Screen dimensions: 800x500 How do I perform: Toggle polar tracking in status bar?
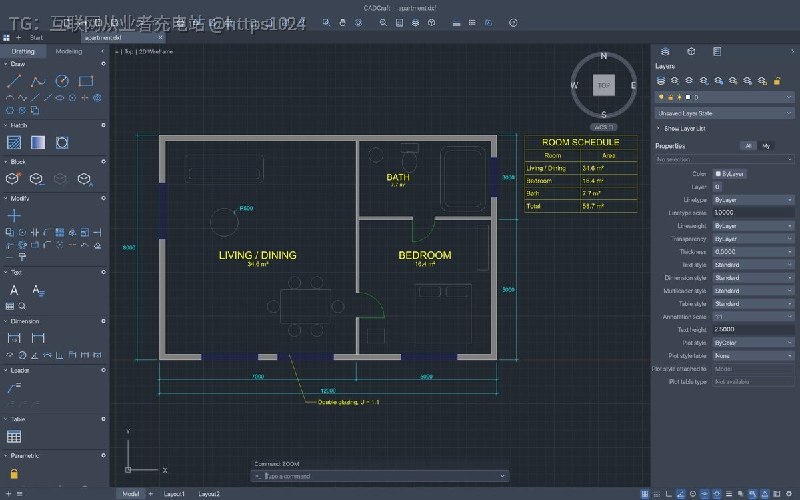[x=681, y=494]
